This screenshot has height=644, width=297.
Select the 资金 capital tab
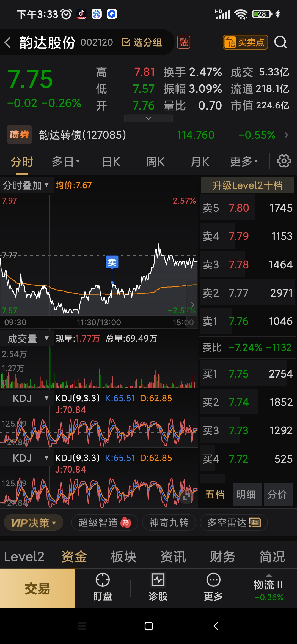[74, 556]
